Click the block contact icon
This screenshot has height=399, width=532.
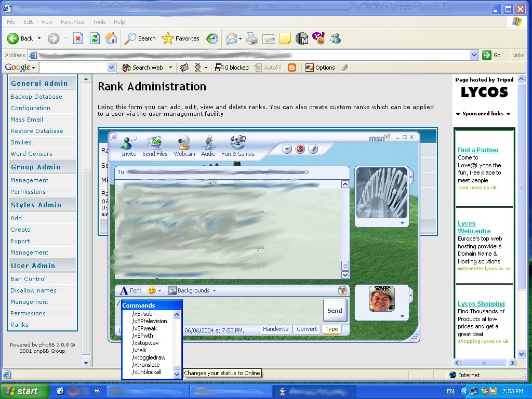(x=300, y=149)
